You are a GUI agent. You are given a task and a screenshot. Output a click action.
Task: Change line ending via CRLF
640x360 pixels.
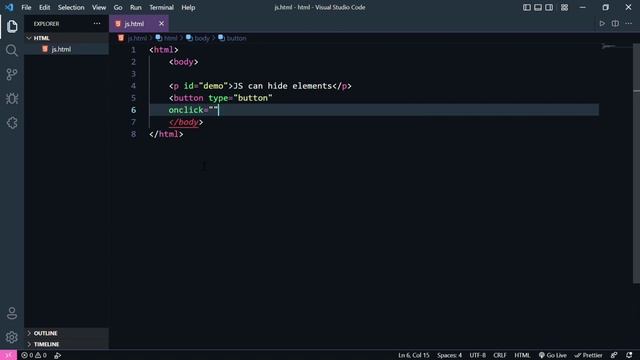500,355
